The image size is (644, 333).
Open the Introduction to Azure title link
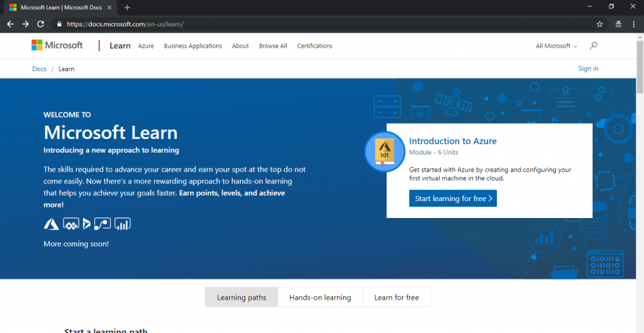[453, 141]
